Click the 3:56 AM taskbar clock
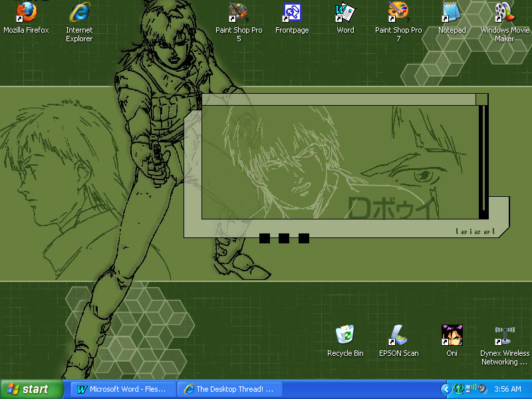Image resolution: width=532 pixels, height=399 pixels. [507, 389]
